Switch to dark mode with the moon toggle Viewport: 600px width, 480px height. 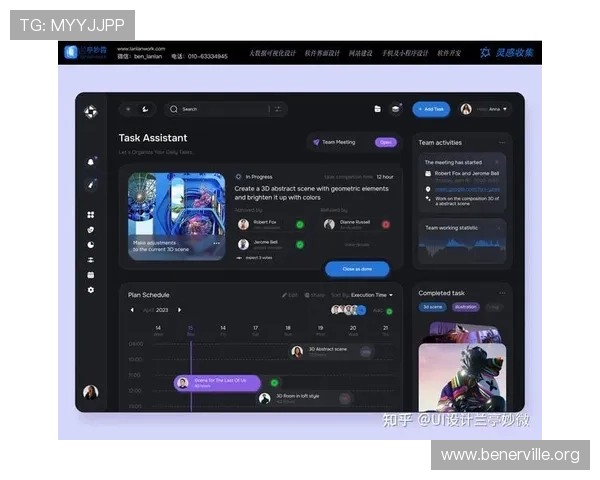tap(145, 109)
